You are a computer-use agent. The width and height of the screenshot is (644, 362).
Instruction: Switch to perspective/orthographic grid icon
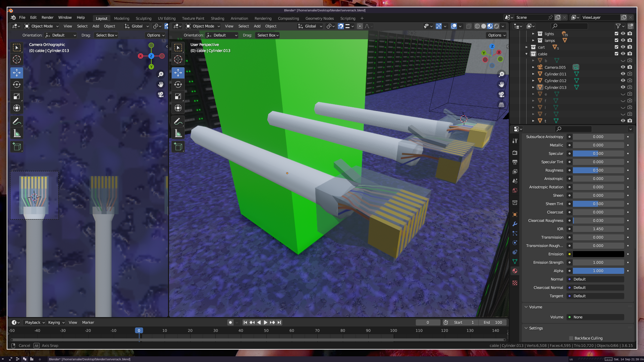tap(501, 105)
